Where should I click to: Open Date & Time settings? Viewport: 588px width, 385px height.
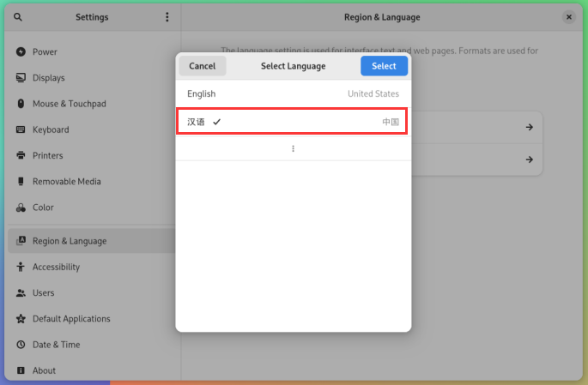point(56,345)
